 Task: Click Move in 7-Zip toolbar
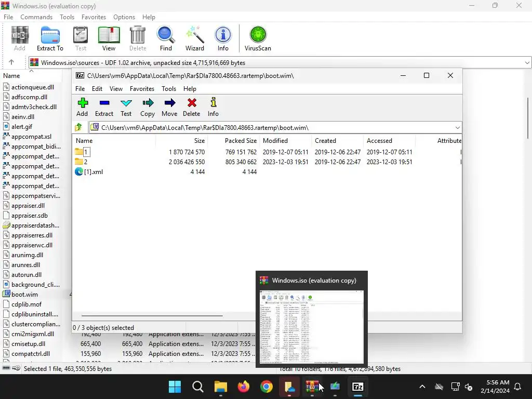click(x=169, y=107)
